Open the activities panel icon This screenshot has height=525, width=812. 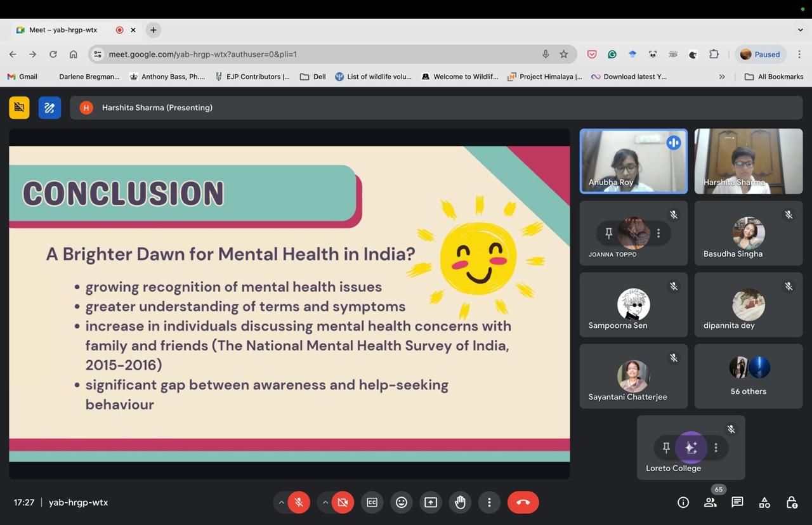pos(764,502)
